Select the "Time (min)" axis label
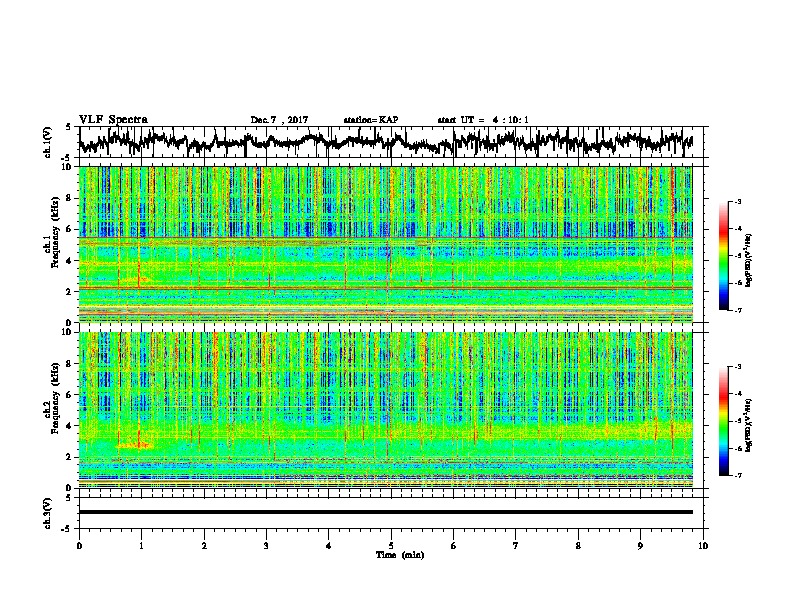The image size is (792, 612). pyautogui.click(x=400, y=555)
